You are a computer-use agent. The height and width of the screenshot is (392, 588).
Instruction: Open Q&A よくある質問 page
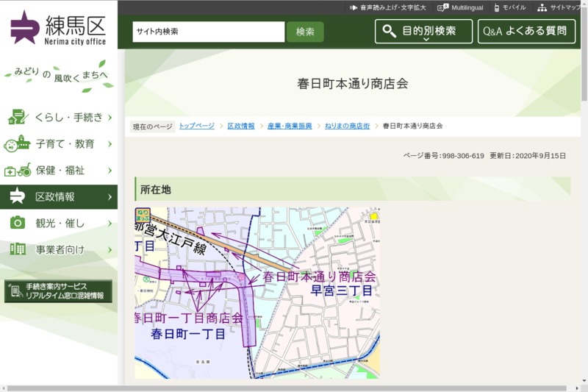(x=526, y=32)
